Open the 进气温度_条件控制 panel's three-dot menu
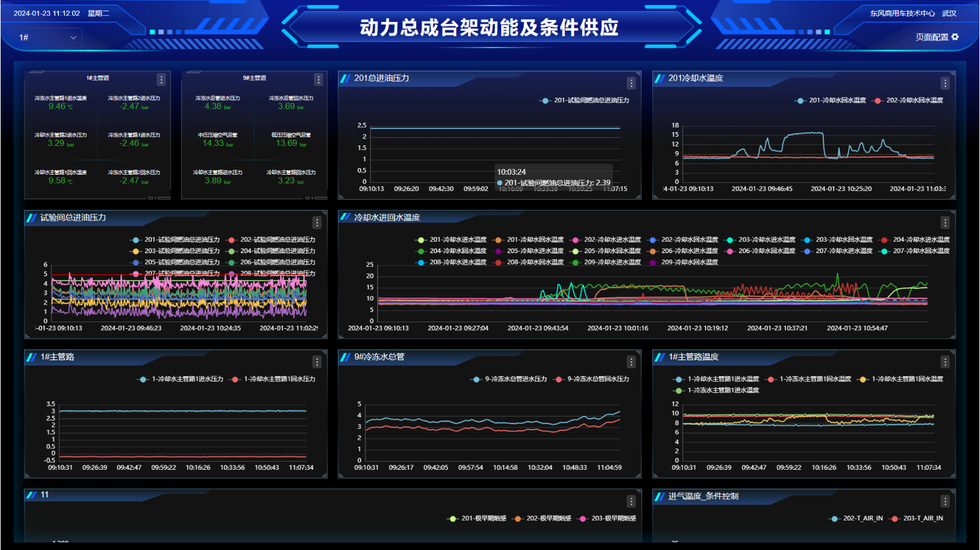Screen dimensions: 980x550 [x=945, y=501]
